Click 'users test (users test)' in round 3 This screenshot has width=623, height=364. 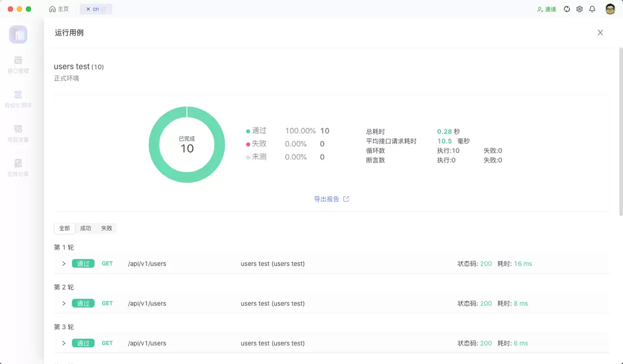click(273, 344)
